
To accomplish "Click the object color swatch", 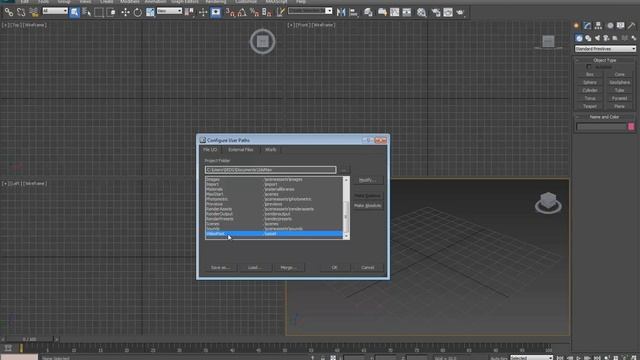I will (x=631, y=127).
